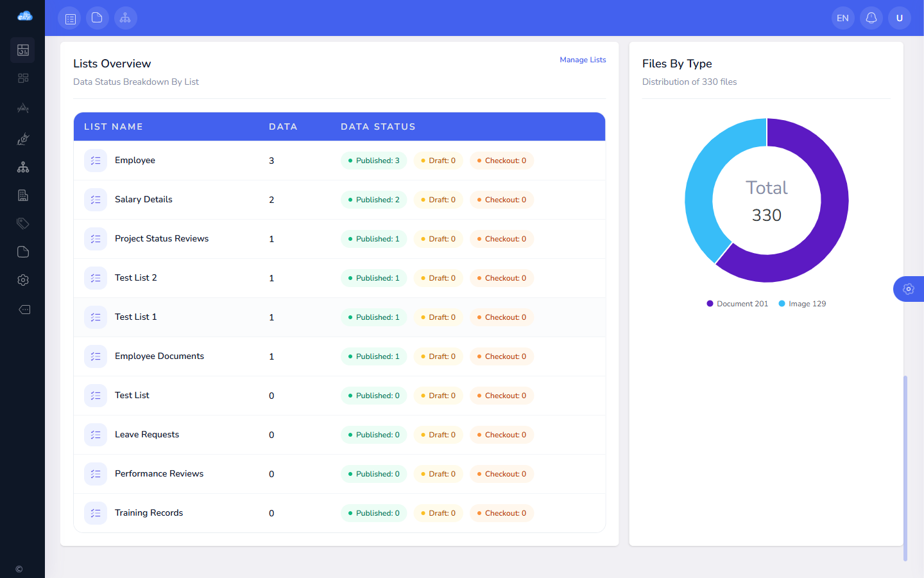Image resolution: width=924 pixels, height=578 pixels.
Task: Open the Project Status Reviews list
Action: point(162,238)
